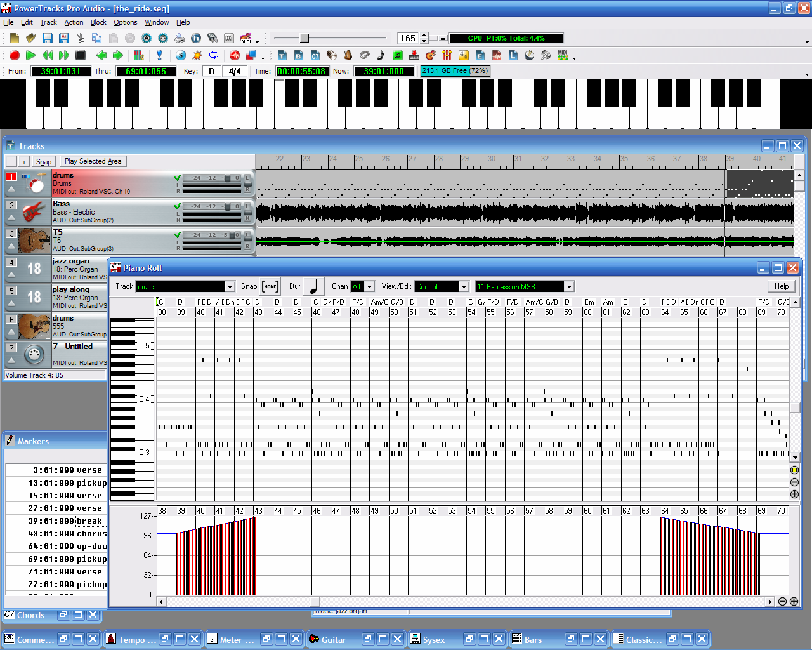Viewport: 812px width, 650px height.
Task: Toggle mute checkmark on Bass track
Action: pyautogui.click(x=178, y=206)
